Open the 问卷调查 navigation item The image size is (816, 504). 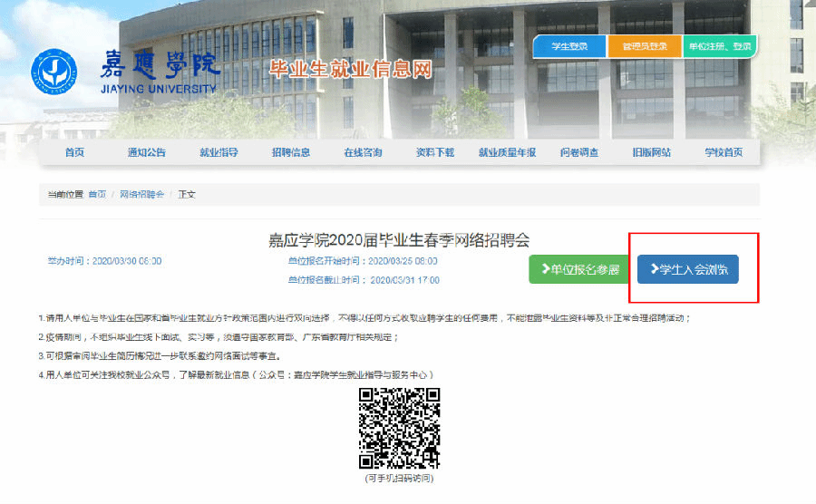point(579,153)
